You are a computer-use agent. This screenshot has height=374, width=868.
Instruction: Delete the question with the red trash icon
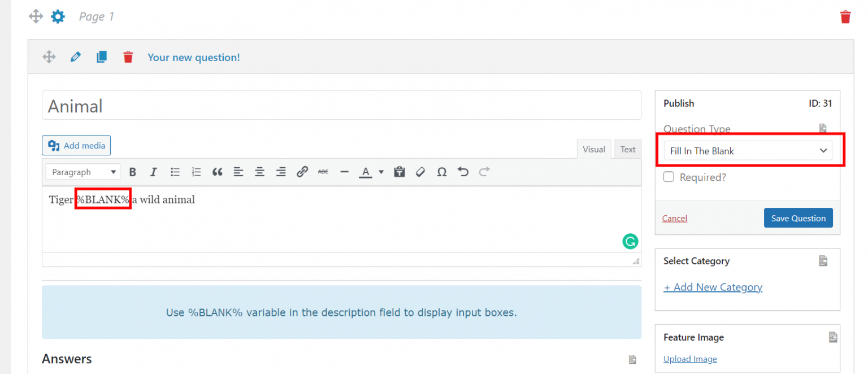[128, 56]
